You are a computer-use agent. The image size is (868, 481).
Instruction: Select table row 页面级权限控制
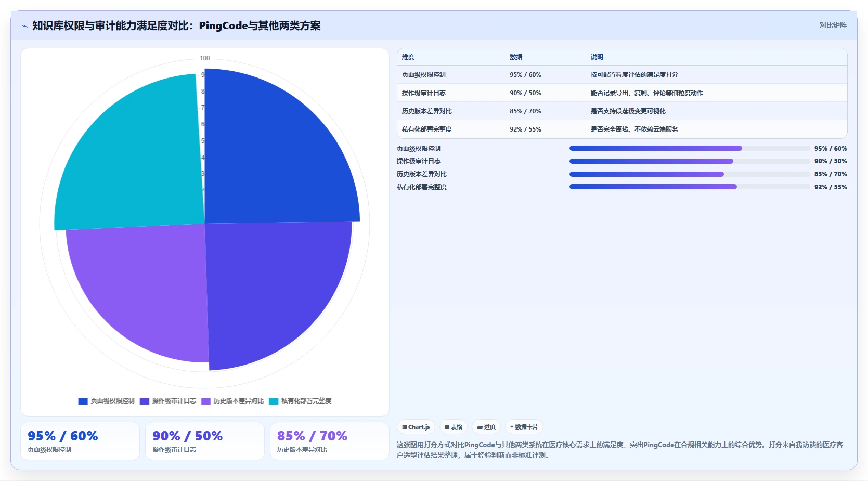[622, 75]
